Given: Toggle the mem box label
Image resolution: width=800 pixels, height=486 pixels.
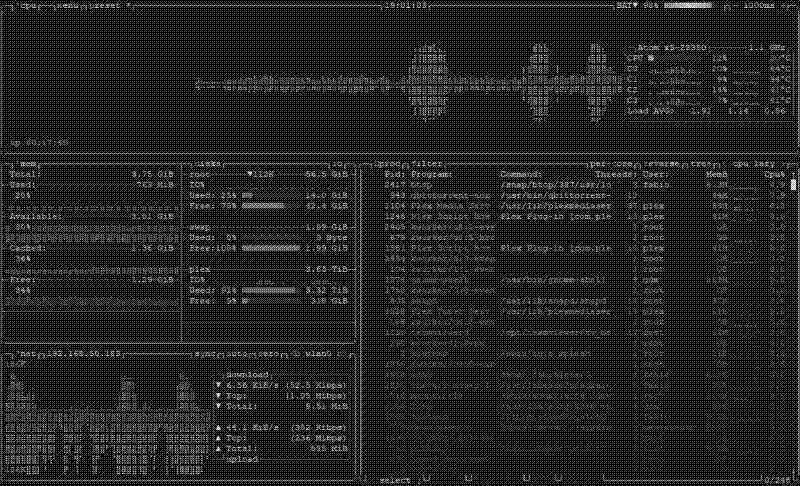Looking at the screenshot, I should pyautogui.click(x=27, y=164).
